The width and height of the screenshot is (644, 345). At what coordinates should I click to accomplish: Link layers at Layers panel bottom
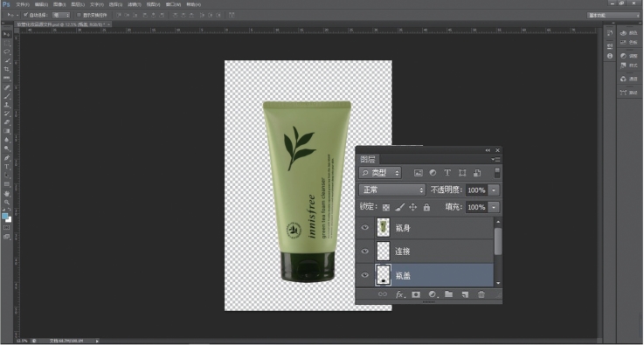click(383, 294)
